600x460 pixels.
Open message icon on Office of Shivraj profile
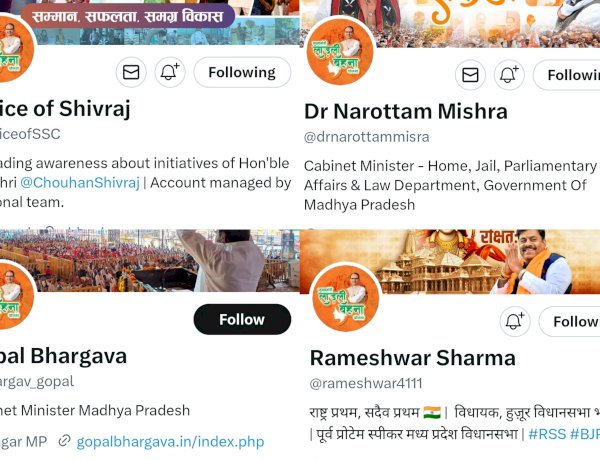pos(131,72)
